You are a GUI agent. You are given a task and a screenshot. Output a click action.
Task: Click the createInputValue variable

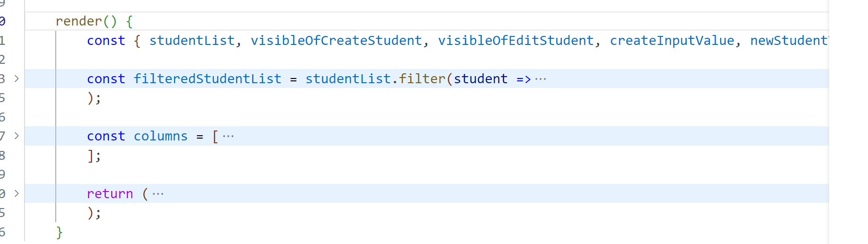click(672, 41)
